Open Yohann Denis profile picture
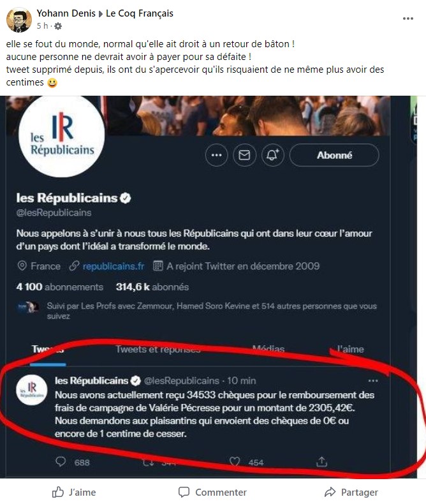 pos(19,20)
